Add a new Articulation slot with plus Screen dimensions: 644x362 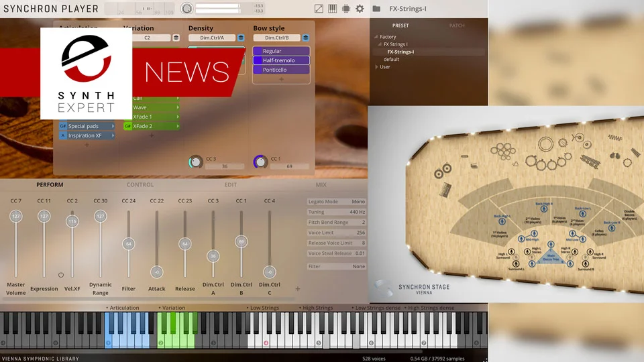(x=87, y=145)
